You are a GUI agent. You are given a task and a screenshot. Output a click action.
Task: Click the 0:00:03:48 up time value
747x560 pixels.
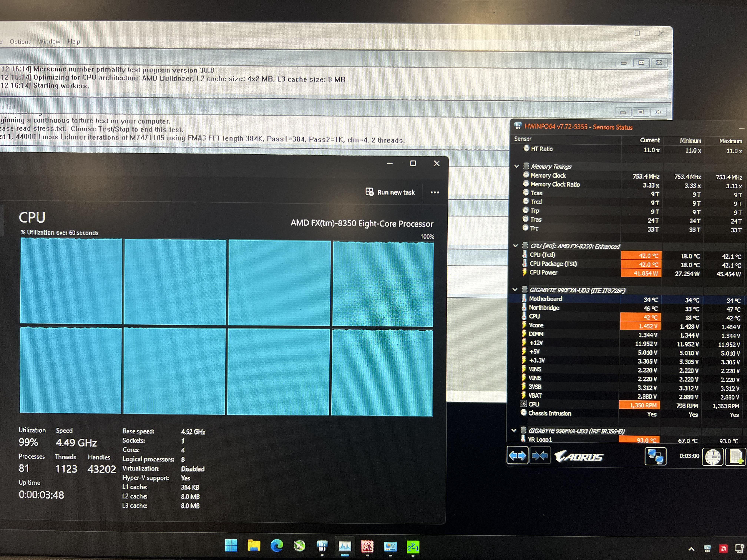[x=41, y=495]
